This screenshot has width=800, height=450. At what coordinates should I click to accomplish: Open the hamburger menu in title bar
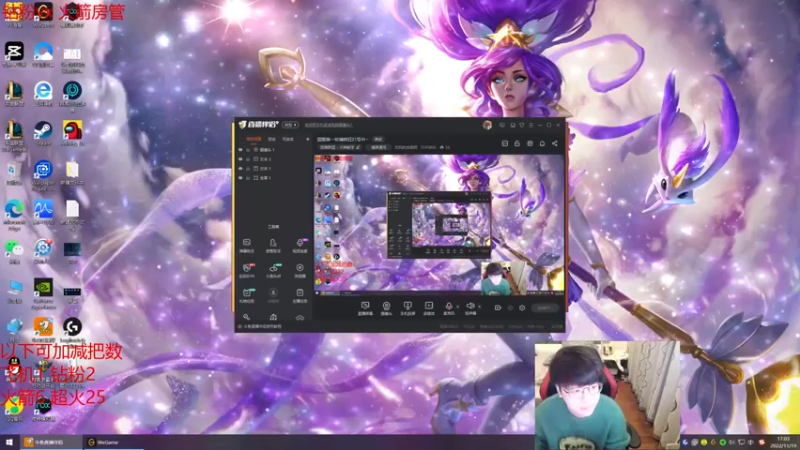coord(531,125)
